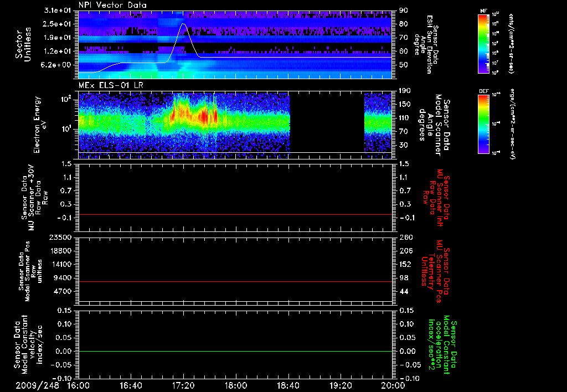The image size is (567, 392).
Task: Click the red high-flux burst in ELS spectrogram
Action: pyautogui.click(x=206, y=116)
